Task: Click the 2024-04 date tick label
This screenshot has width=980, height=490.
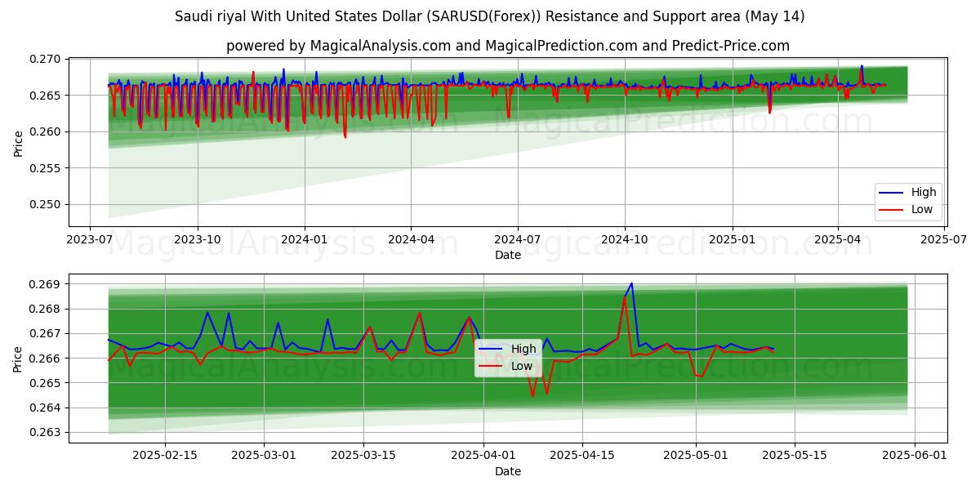Action: [x=411, y=240]
